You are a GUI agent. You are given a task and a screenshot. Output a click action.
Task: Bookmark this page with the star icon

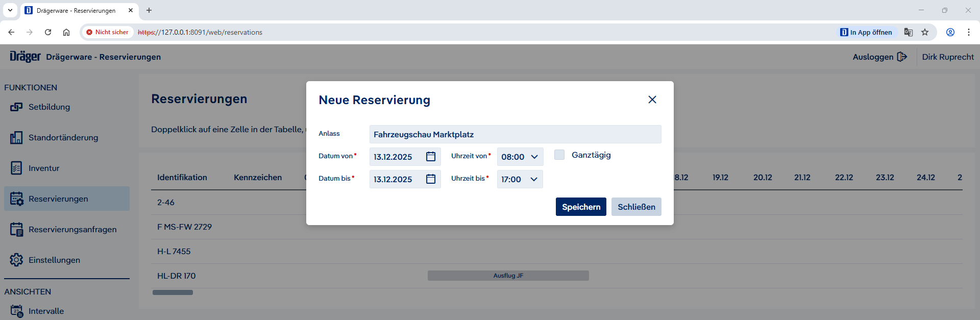[x=925, y=32]
